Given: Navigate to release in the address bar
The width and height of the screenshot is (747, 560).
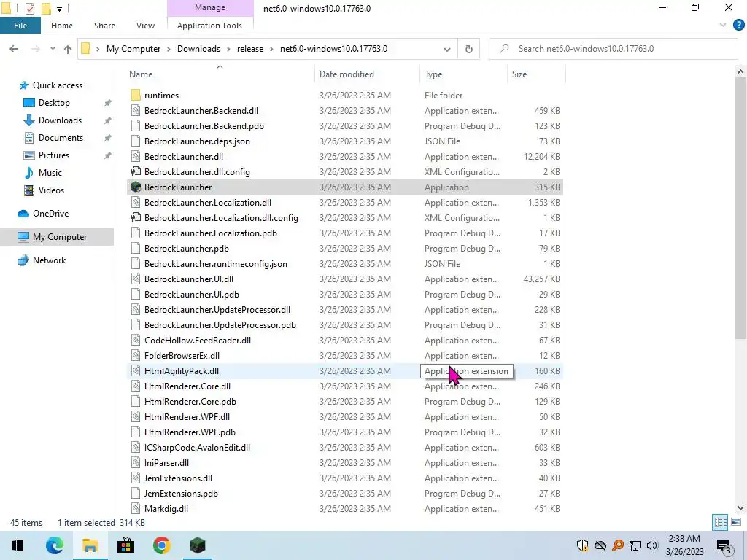Looking at the screenshot, I should coord(250,49).
